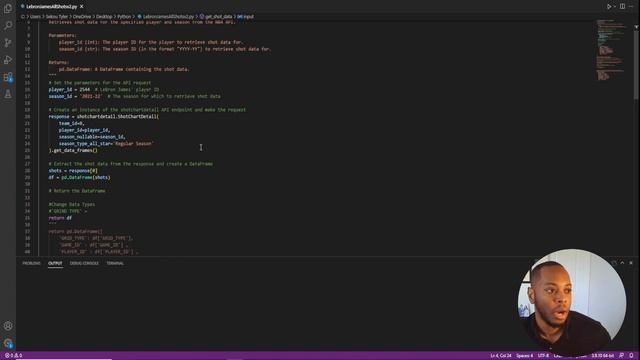Viewport: 640px width, 360px height.
Task: Open run options dropdown beside play button
Action: tap(614, 7)
